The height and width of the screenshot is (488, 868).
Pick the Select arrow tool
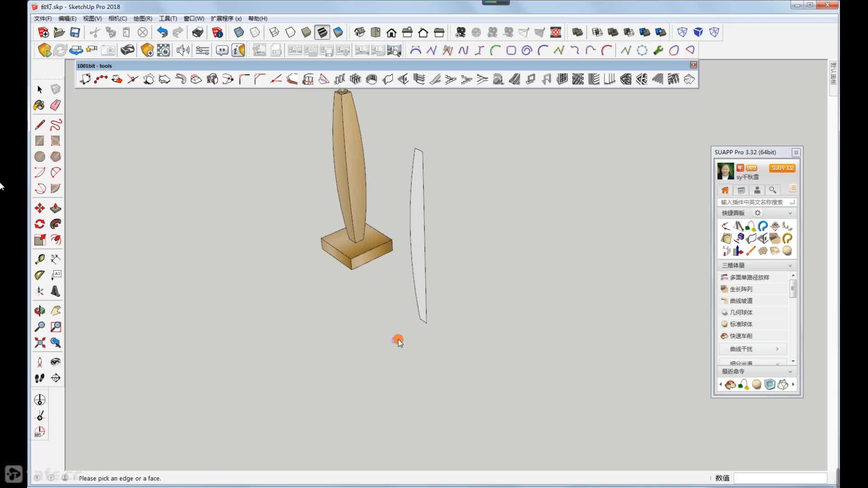point(40,89)
